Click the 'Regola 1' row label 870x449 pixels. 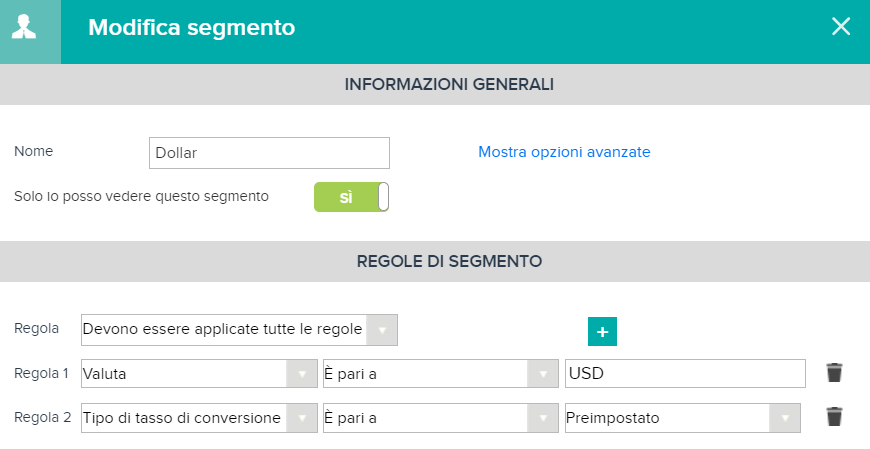click(x=42, y=374)
